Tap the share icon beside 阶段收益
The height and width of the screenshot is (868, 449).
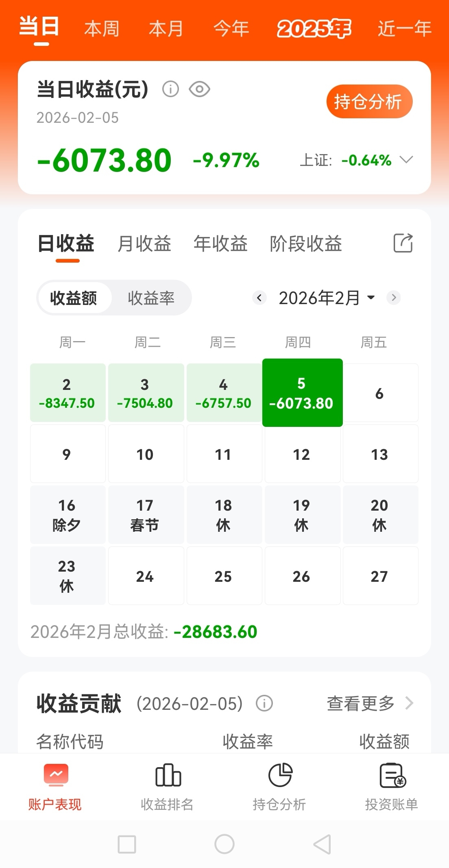pos(403,243)
